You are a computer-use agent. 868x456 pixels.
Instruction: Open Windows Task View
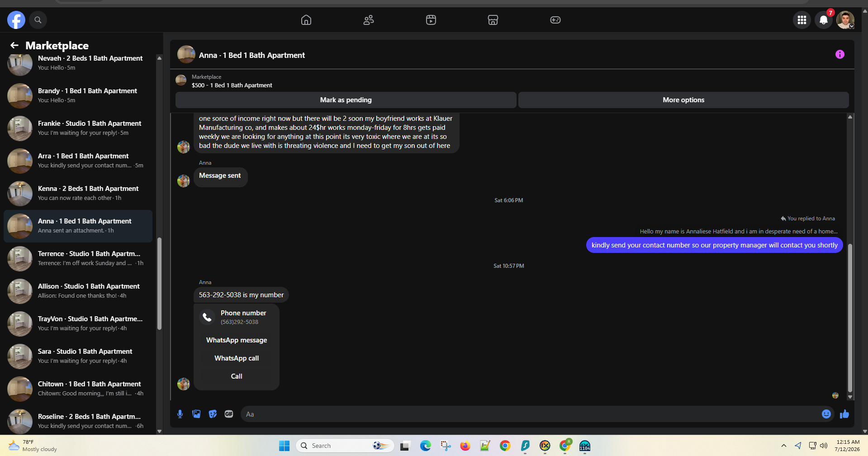click(405, 446)
